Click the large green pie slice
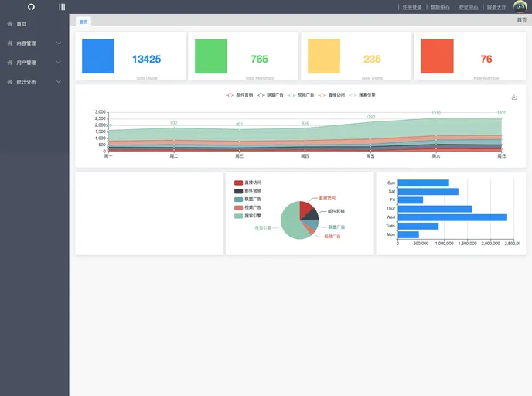 tap(291, 222)
